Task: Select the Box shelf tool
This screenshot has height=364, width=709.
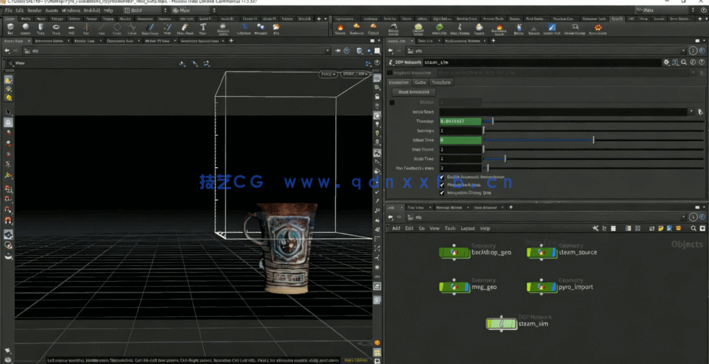Action: [x=10, y=28]
